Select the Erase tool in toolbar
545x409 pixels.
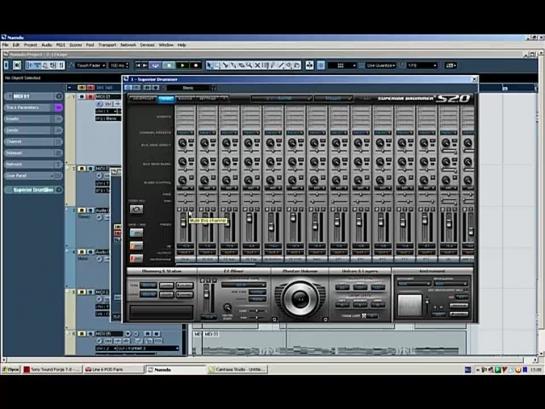tap(241, 65)
